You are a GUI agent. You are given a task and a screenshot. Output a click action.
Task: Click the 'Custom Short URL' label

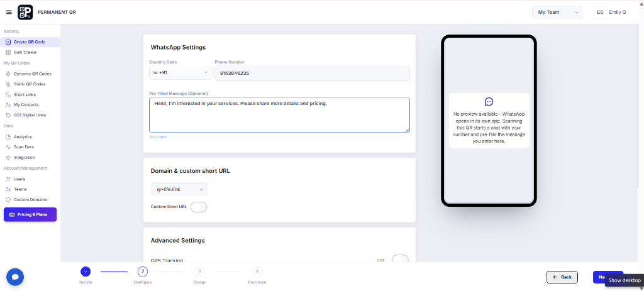(169, 207)
